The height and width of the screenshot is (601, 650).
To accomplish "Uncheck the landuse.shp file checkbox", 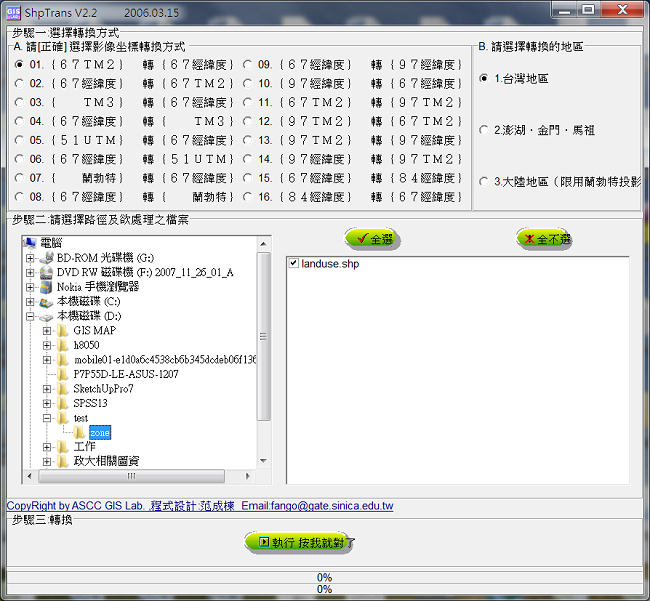I will pyautogui.click(x=294, y=263).
